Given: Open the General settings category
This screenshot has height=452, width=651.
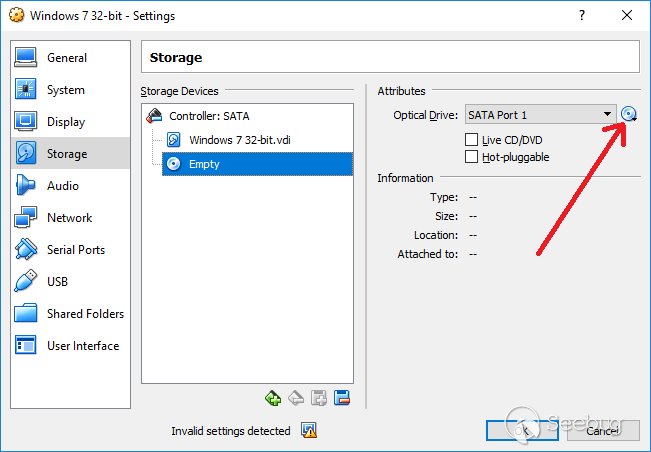Looking at the screenshot, I should tap(70, 58).
